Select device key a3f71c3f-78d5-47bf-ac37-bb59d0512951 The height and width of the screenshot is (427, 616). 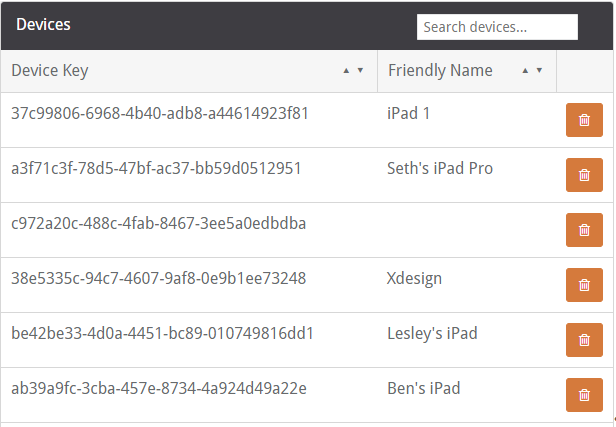(x=156, y=169)
